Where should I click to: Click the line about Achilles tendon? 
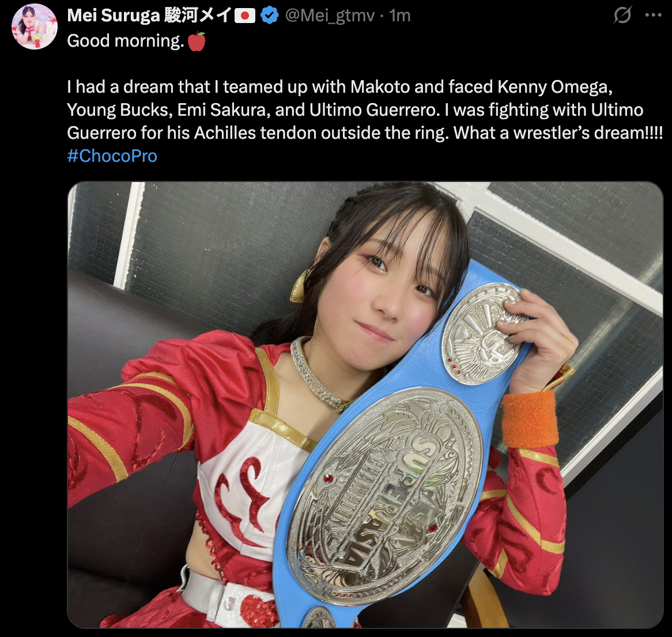click(365, 133)
